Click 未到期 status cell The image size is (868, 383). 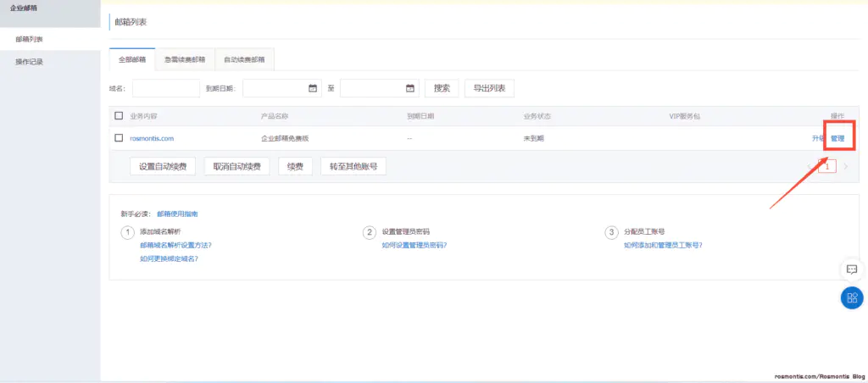coord(534,138)
